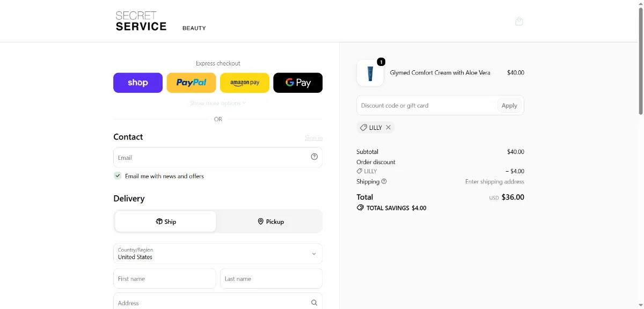Click the Enter shipping address text
Image resolution: width=644 pixels, height=309 pixels.
click(495, 182)
